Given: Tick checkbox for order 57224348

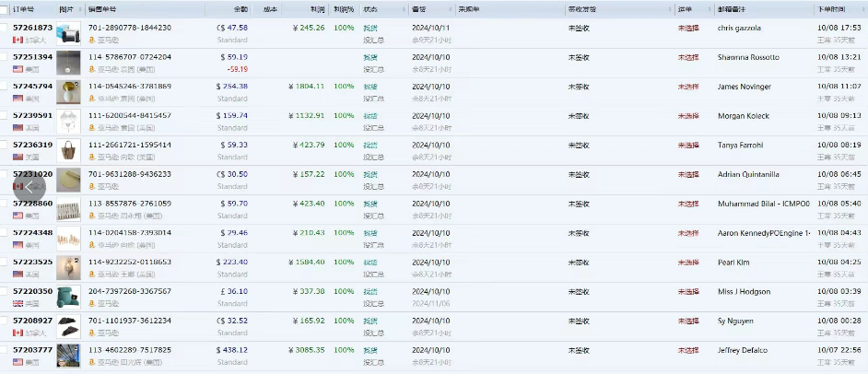Looking at the screenshot, I should 4,232.
